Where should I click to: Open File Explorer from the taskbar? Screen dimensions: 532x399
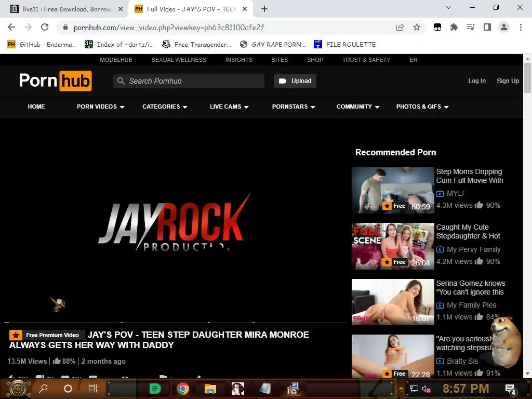210,389
